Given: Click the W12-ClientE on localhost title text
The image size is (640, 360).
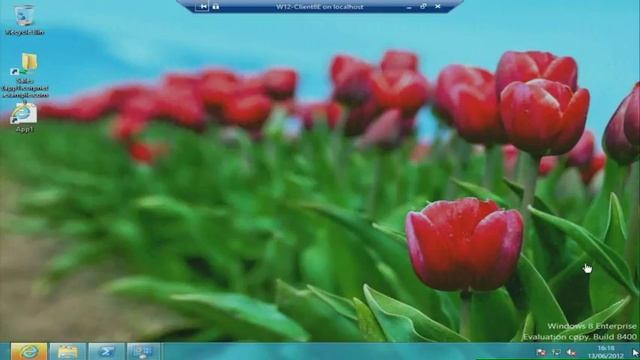Looking at the screenshot, I should (x=320, y=7).
